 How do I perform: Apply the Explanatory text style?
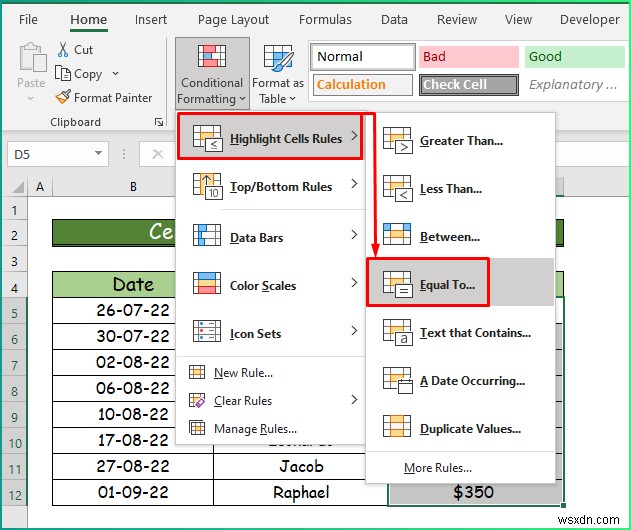(575, 85)
